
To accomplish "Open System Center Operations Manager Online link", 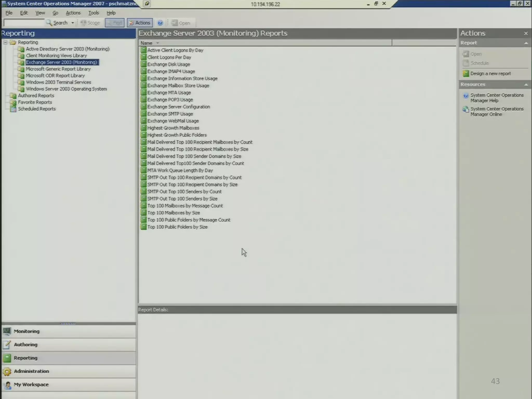I will coord(496,112).
